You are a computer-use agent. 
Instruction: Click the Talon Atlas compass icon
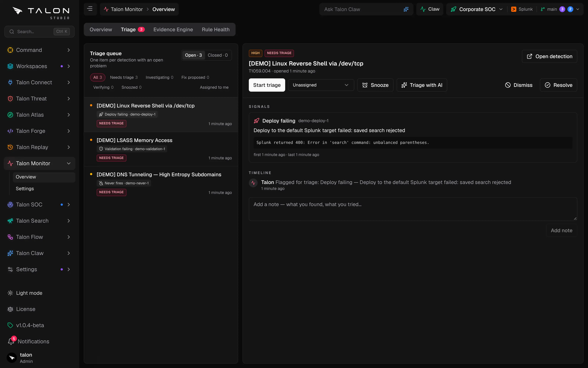point(10,115)
